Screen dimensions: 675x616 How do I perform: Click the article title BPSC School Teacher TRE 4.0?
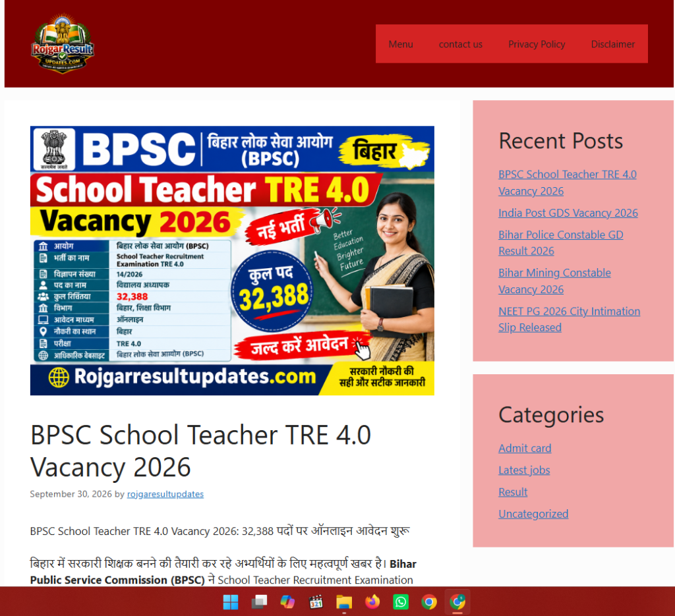click(x=200, y=451)
